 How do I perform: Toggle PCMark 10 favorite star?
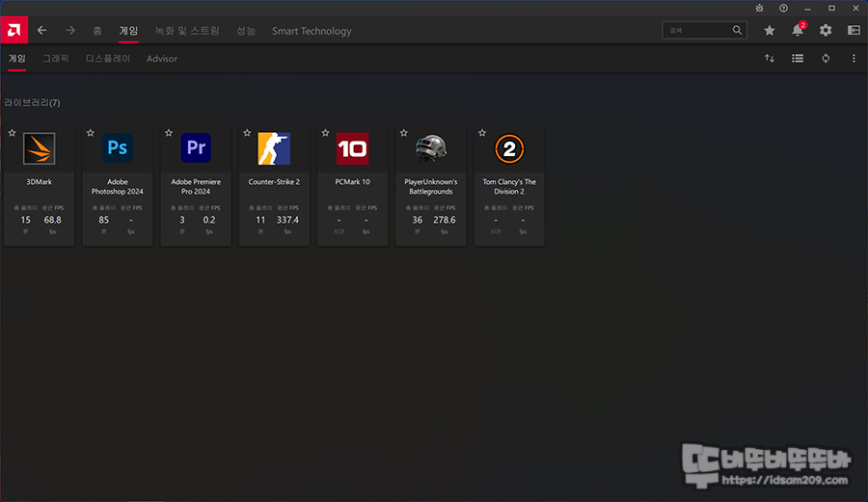tap(326, 133)
